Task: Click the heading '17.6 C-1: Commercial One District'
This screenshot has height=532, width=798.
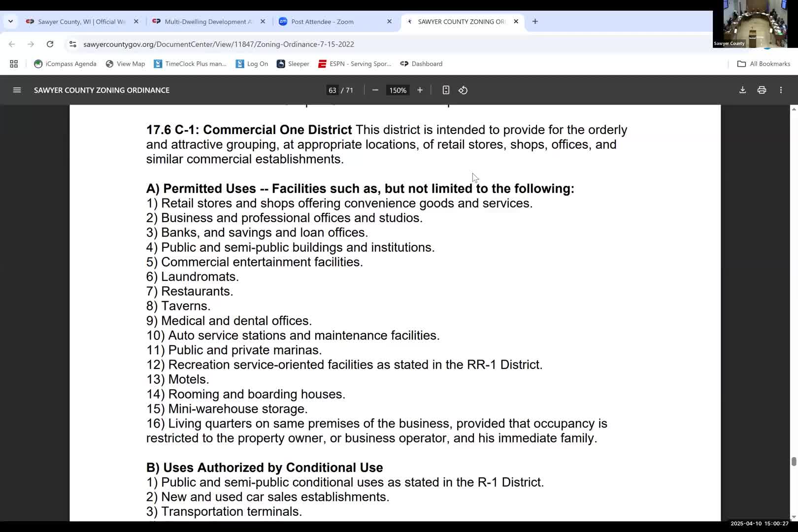Action: 249,130
